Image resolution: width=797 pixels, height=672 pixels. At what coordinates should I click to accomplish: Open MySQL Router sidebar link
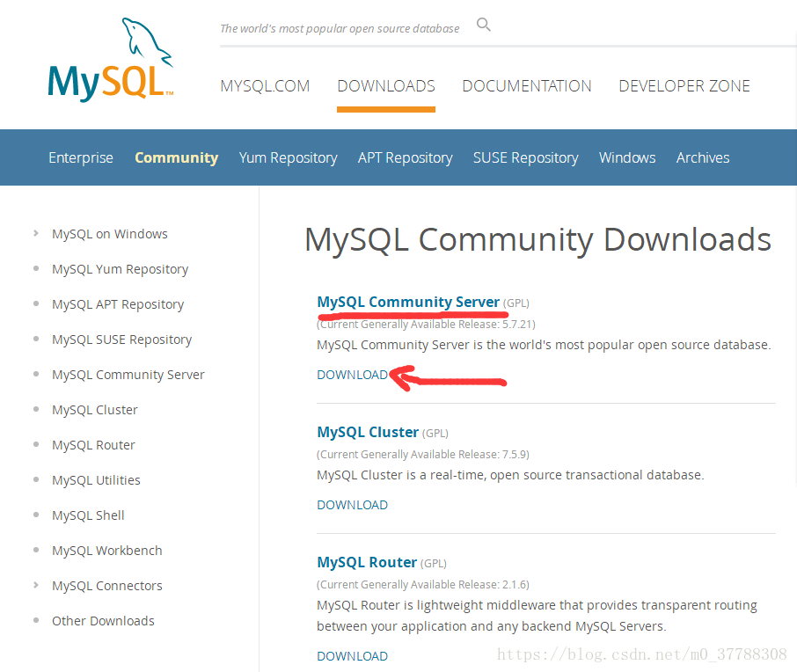[x=93, y=445]
